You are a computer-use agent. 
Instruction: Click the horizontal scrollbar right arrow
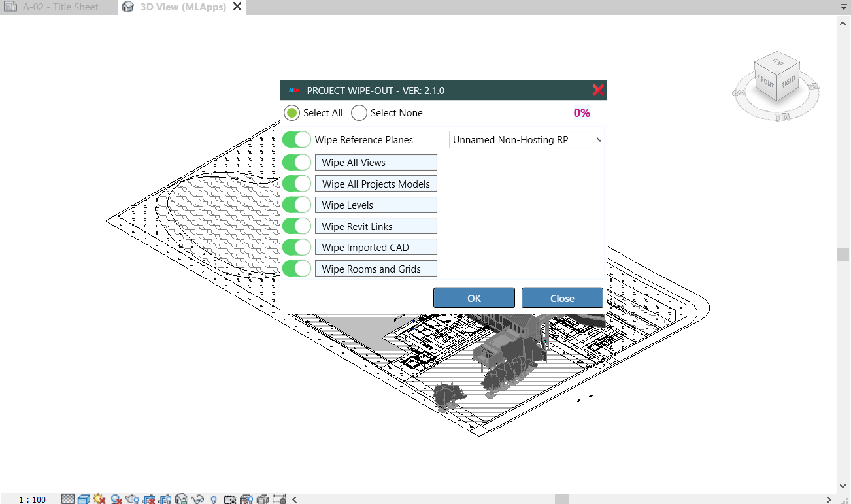[x=829, y=499]
